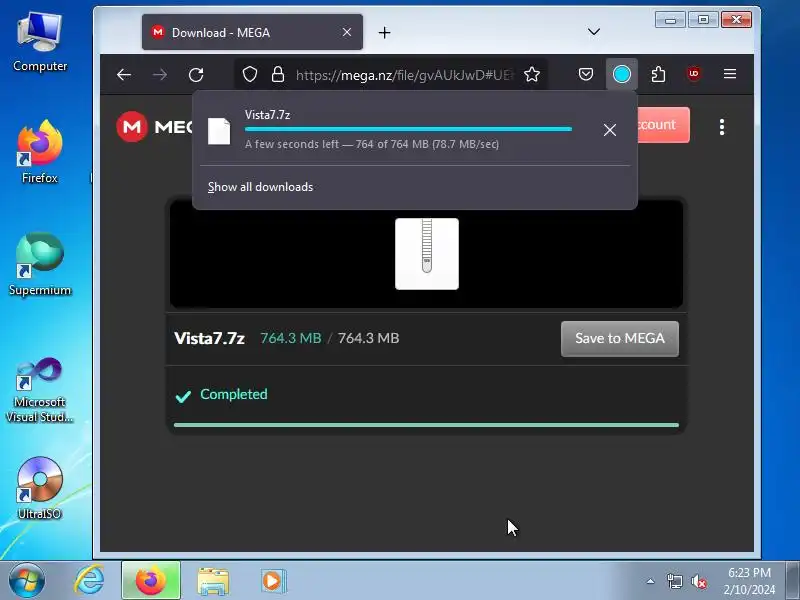Click the Vista7.7z download progress bar
The width and height of the screenshot is (800, 600).
[408, 129]
